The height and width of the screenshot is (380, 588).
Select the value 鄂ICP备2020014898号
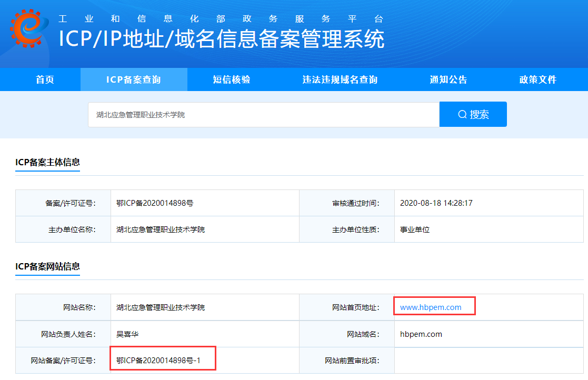155,203
